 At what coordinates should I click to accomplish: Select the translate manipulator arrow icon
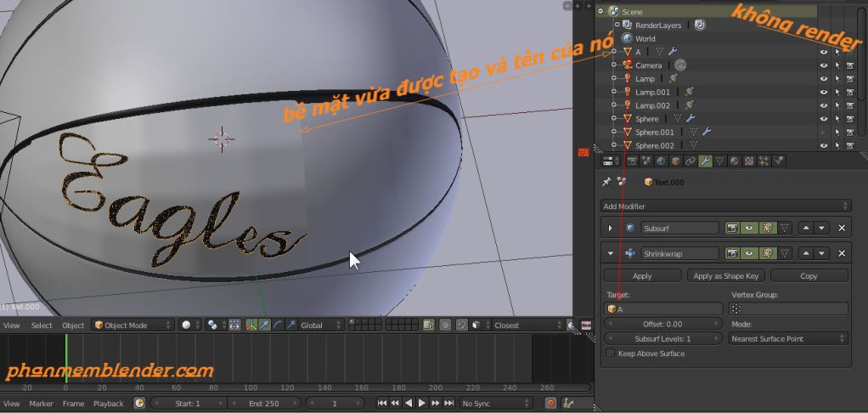(265, 325)
